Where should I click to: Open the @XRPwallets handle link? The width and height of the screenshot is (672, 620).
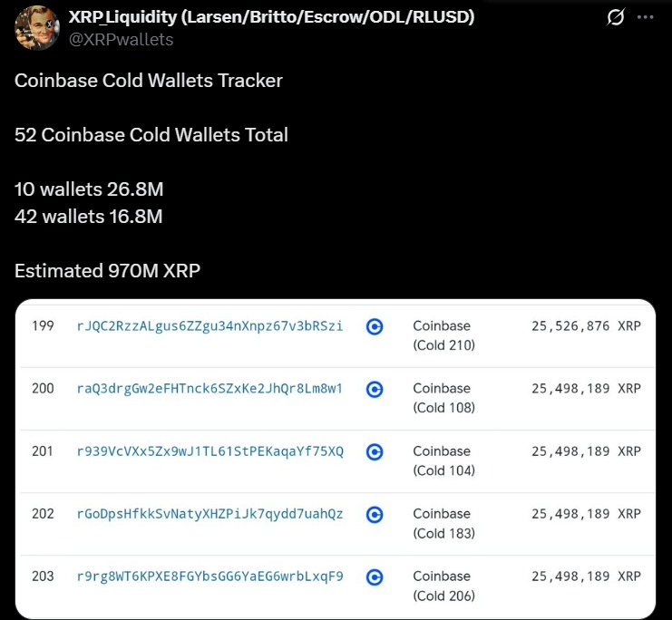click(x=121, y=39)
